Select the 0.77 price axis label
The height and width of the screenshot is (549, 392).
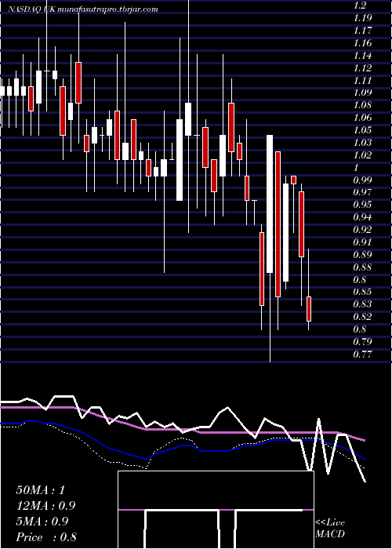pos(362,354)
